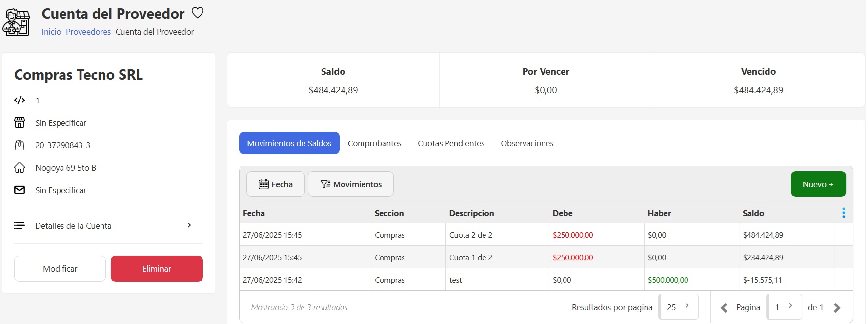Click the green Nuevo + button
The image size is (868, 324).
(818, 184)
